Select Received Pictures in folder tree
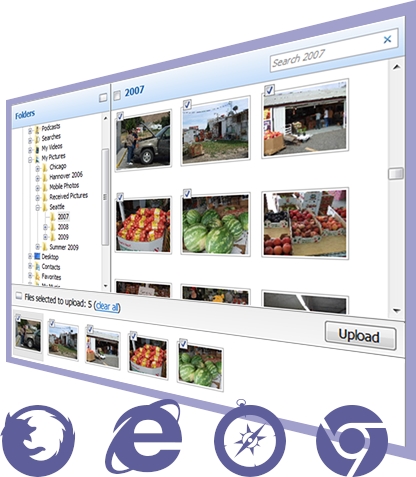This screenshot has width=416, height=477. 68,196
